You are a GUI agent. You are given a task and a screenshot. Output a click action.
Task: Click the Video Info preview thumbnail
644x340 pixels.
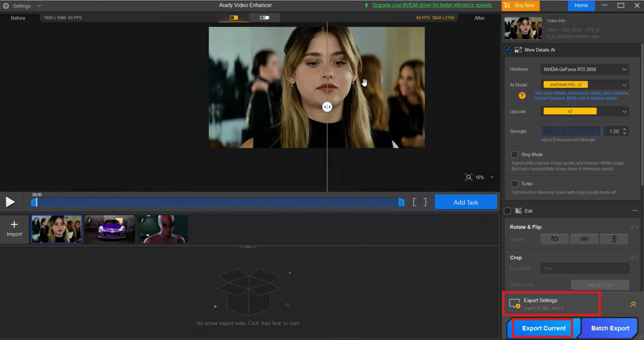[523, 28]
